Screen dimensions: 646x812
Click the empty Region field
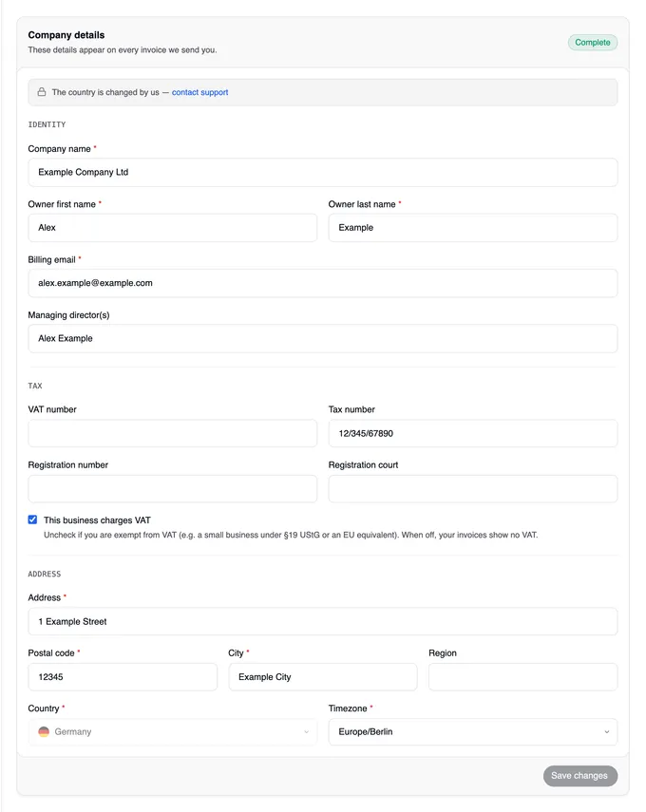coord(522,677)
